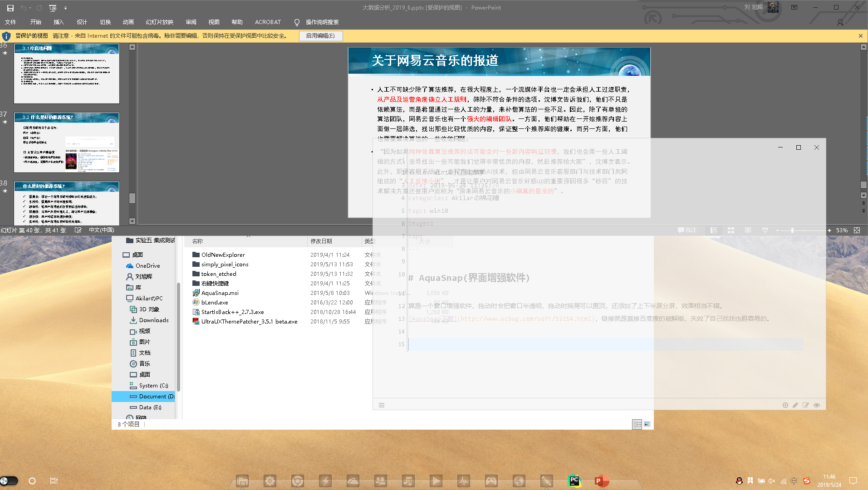Click the save icon in PowerPoint
Image resolution: width=868 pixels, height=490 pixels.
click(x=10, y=8)
